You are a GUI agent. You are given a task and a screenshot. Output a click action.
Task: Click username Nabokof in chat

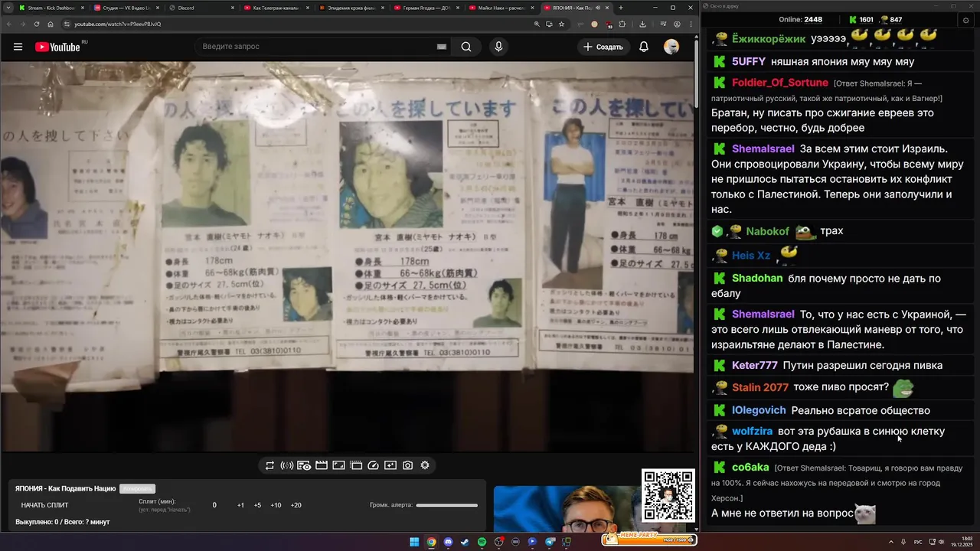click(x=768, y=231)
